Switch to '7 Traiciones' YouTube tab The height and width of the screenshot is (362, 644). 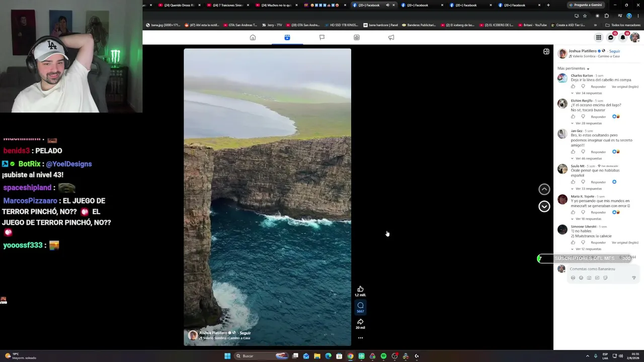pos(227,5)
